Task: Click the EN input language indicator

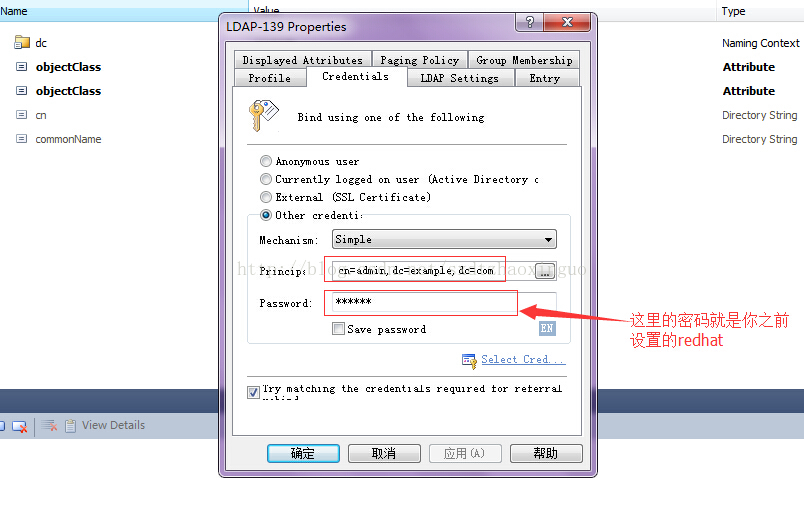Action: click(x=547, y=328)
